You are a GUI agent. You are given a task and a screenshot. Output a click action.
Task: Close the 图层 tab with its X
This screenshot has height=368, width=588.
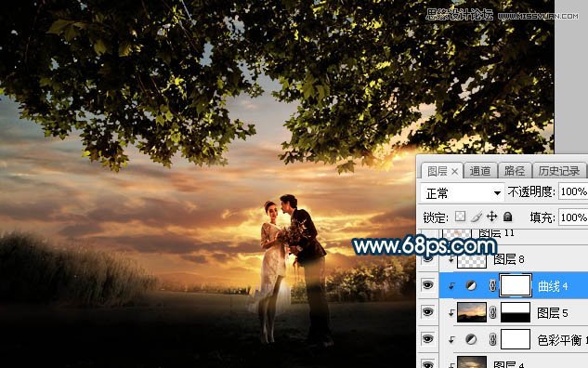click(x=454, y=172)
